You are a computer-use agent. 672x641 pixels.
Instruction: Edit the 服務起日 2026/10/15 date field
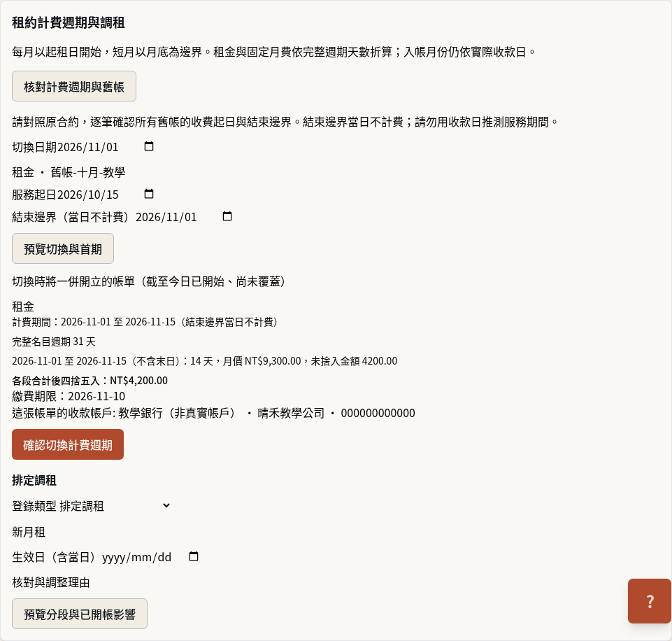click(106, 195)
